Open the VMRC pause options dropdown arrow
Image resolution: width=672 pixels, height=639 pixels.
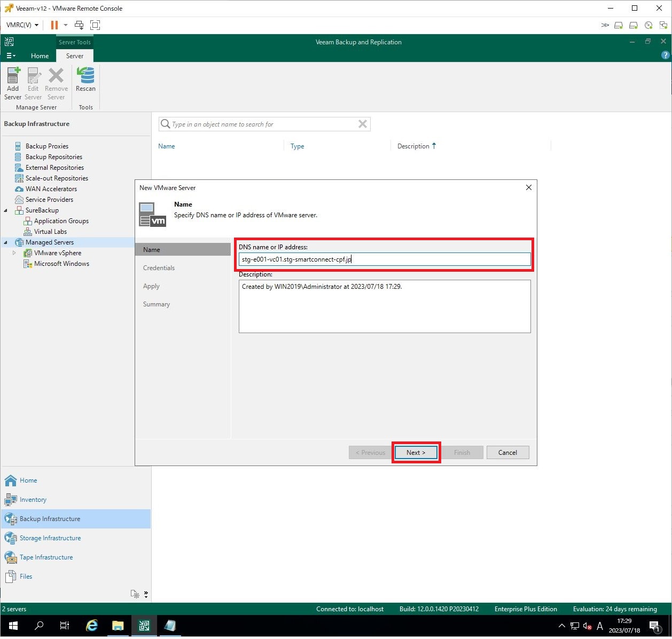(66, 25)
